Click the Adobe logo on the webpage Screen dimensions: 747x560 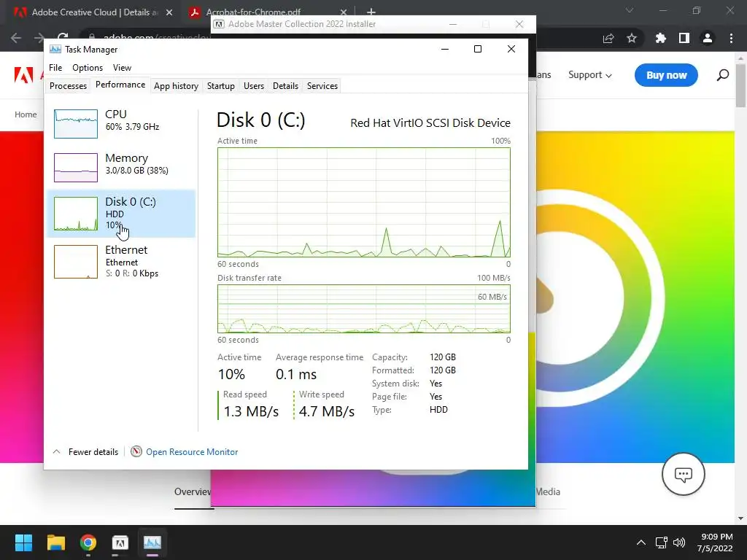click(23, 75)
